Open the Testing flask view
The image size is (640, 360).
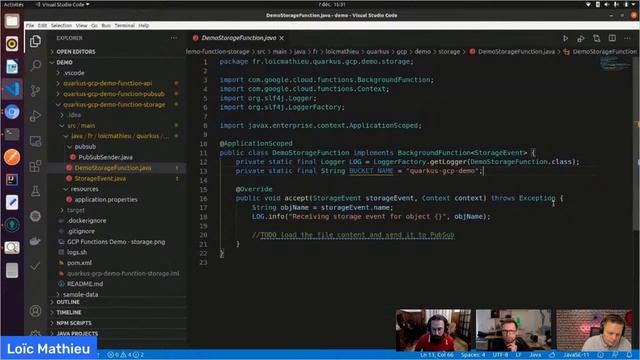click(36, 191)
